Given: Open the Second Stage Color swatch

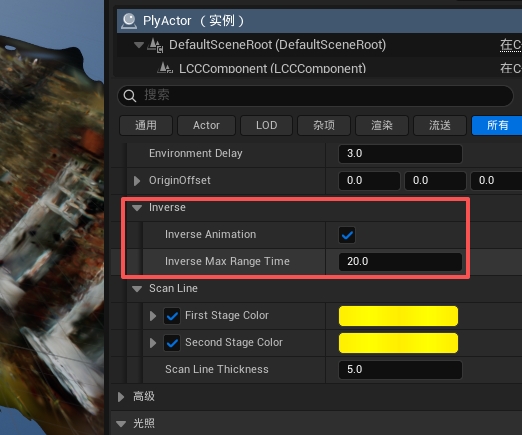Looking at the screenshot, I should (x=398, y=343).
